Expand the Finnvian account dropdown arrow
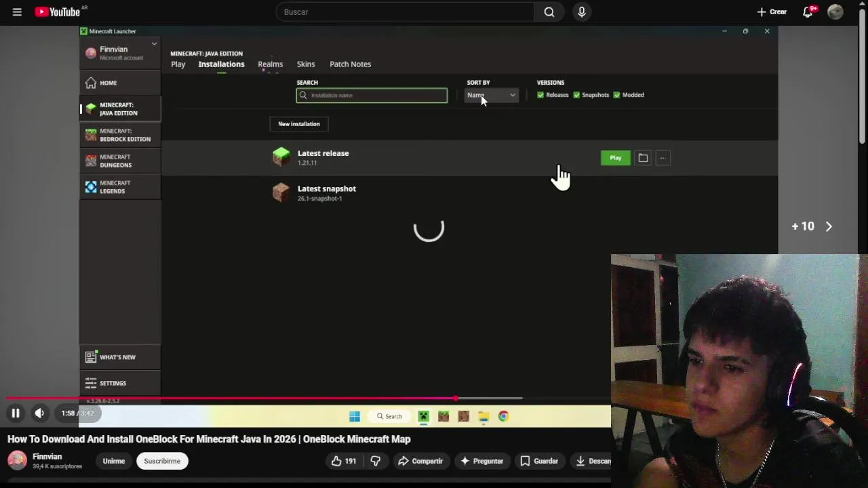 [x=154, y=44]
